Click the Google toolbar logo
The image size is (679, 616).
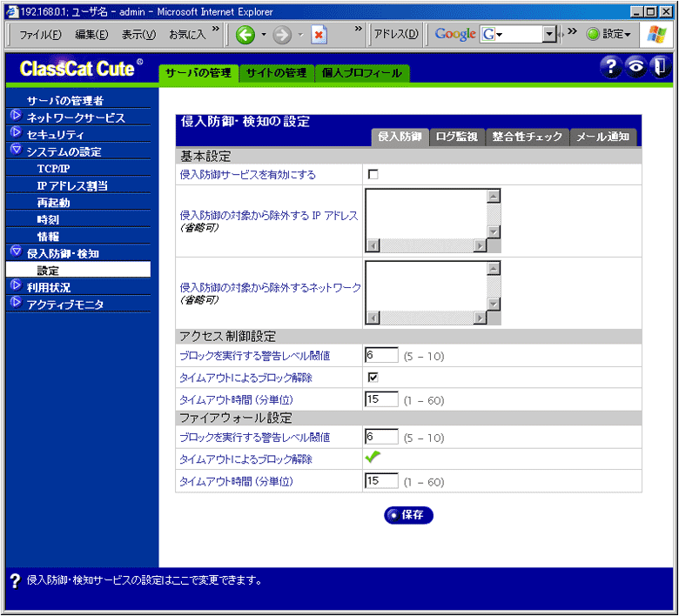click(454, 34)
